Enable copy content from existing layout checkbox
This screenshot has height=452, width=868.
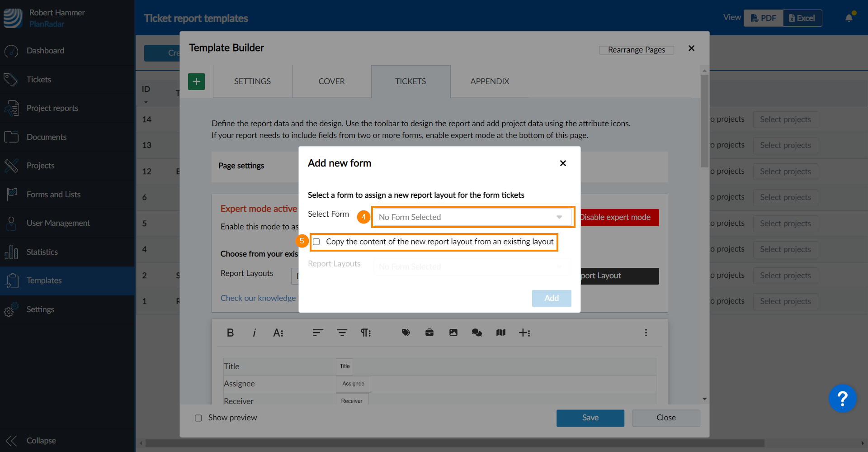pos(316,242)
